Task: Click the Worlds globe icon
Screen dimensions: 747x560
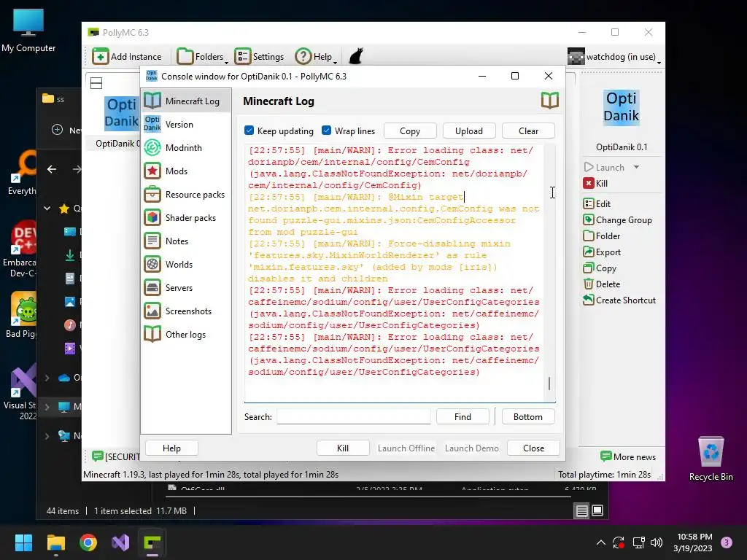Action: [x=152, y=264]
